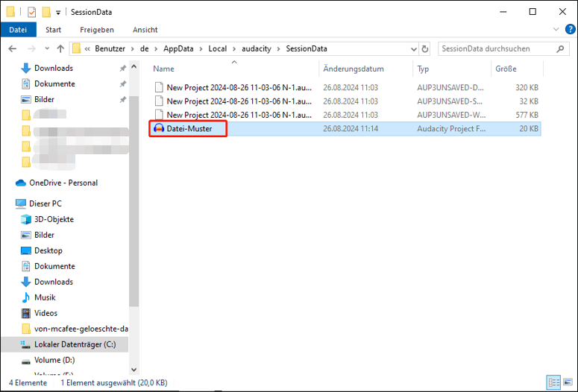Open 3D-Objekte folder
This screenshot has height=392, width=578.
coord(54,219)
